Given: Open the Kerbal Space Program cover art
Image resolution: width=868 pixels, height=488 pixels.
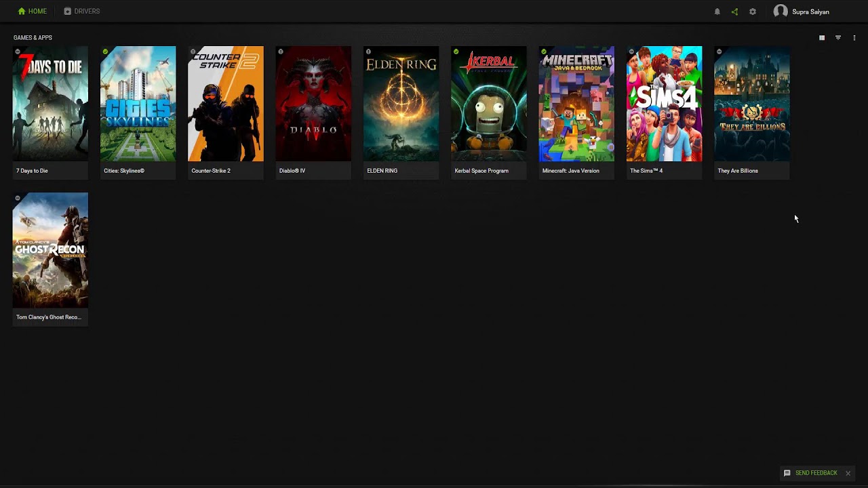Looking at the screenshot, I should [x=489, y=104].
